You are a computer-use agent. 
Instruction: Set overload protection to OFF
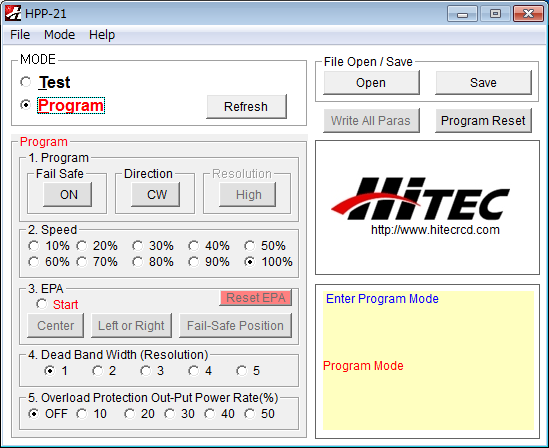click(x=34, y=414)
